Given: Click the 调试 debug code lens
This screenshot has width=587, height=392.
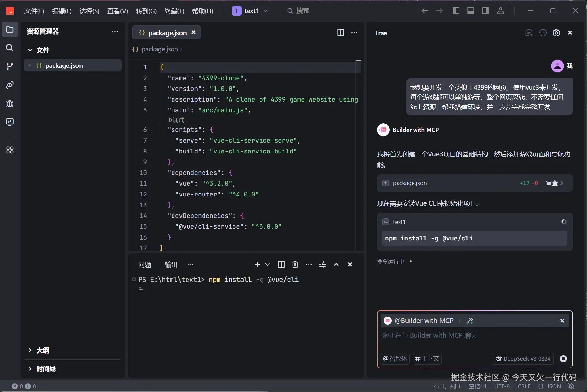Looking at the screenshot, I should pyautogui.click(x=176, y=120).
